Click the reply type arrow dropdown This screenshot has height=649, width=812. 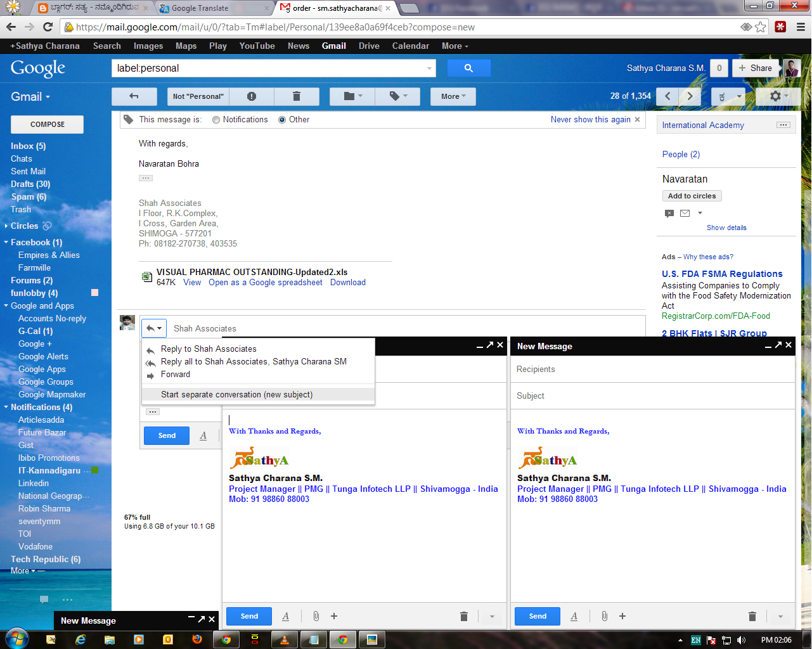pos(153,328)
